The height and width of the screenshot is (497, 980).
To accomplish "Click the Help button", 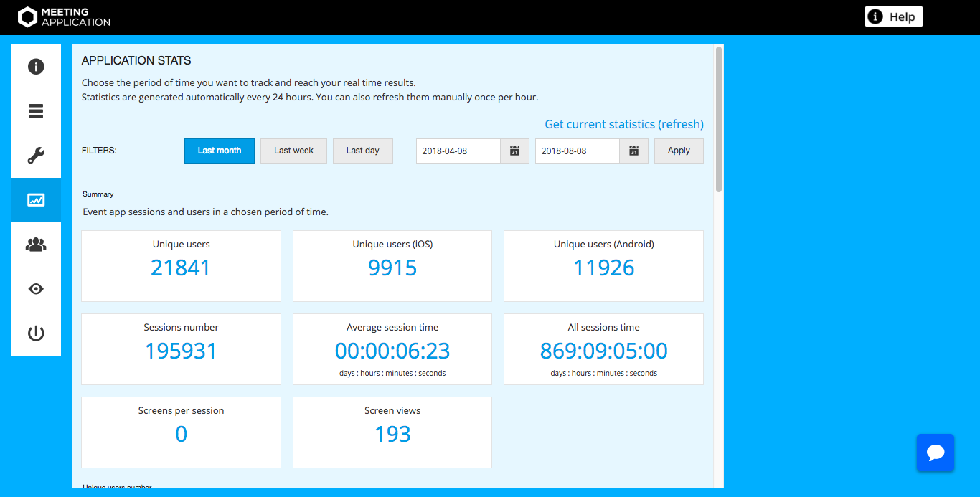I will (894, 16).
